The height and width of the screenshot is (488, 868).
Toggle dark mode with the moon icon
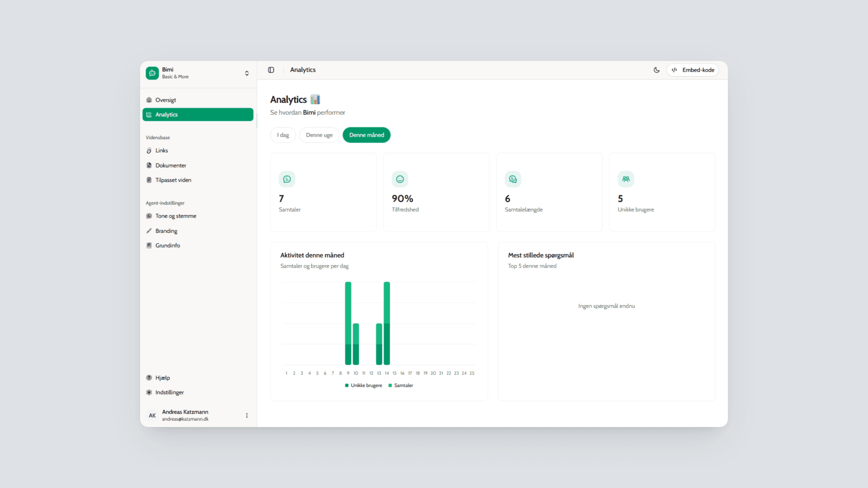656,70
